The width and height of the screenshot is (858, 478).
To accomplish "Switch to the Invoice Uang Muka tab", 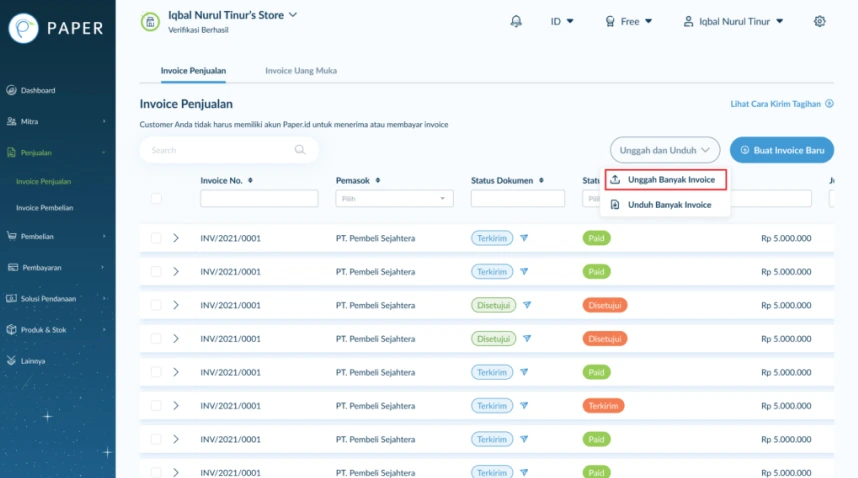I will pos(300,71).
